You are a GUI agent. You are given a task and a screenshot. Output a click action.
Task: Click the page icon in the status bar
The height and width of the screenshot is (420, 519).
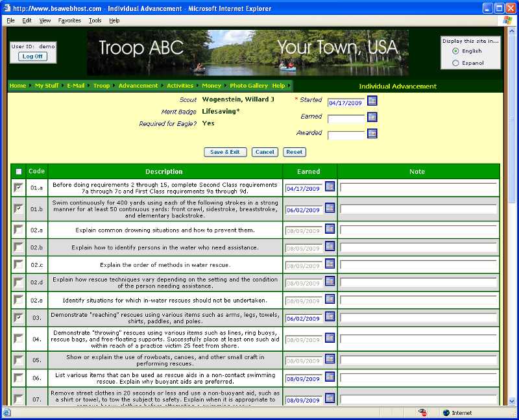pyautogui.click(x=6, y=413)
